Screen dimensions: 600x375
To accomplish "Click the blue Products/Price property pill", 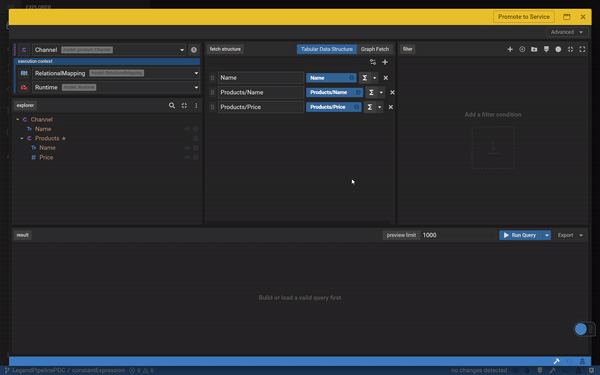I will [334, 107].
